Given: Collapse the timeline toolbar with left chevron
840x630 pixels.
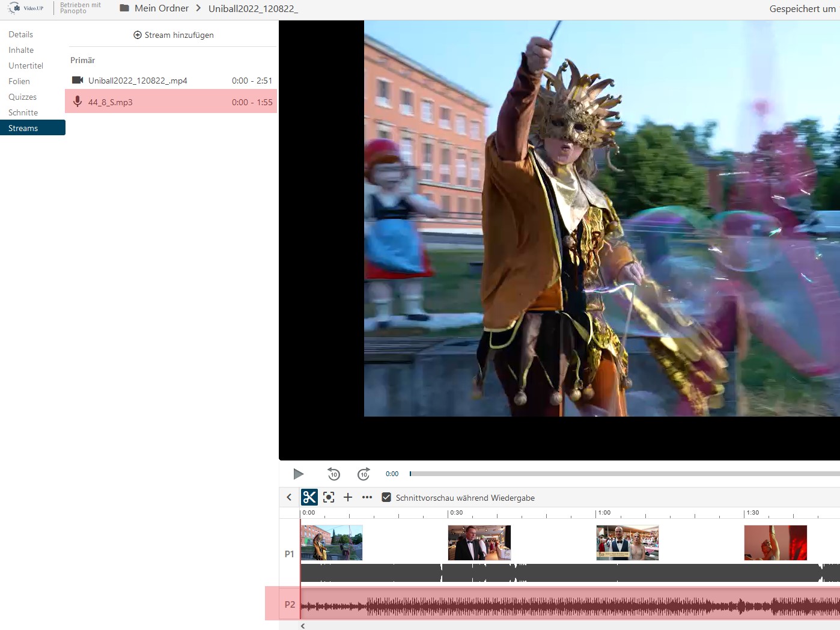Looking at the screenshot, I should pyautogui.click(x=289, y=497).
